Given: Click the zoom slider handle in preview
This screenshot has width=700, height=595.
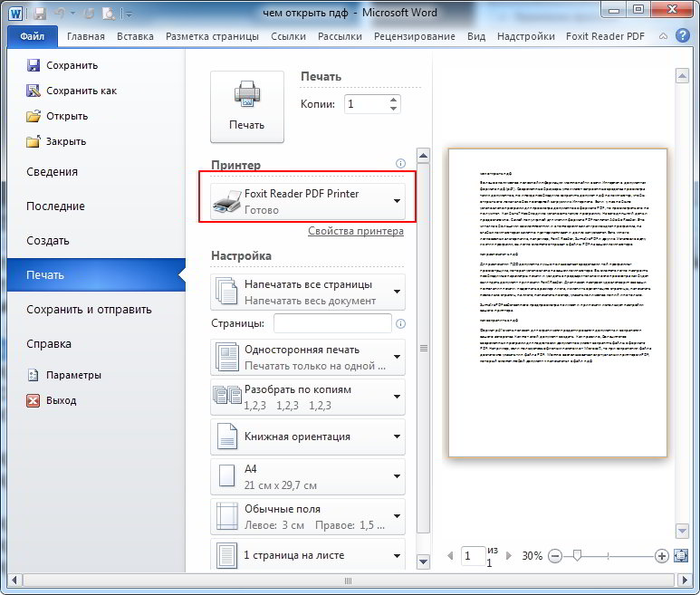Looking at the screenshot, I should tap(577, 555).
